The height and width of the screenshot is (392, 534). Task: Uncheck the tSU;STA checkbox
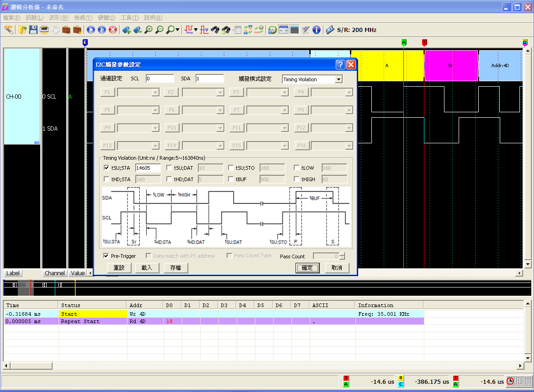point(106,168)
